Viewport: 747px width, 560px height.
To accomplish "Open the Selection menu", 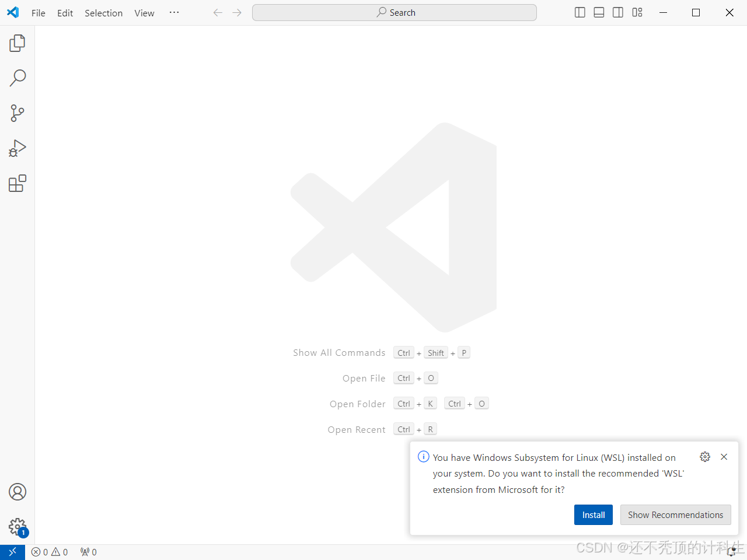I will pos(104,13).
